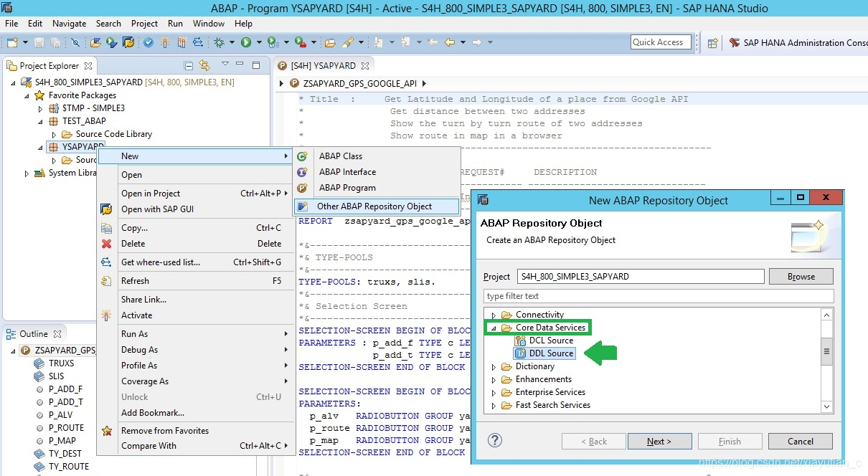868x476 pixels.
Task: Click the Browse button beside Project
Action: [x=801, y=276]
